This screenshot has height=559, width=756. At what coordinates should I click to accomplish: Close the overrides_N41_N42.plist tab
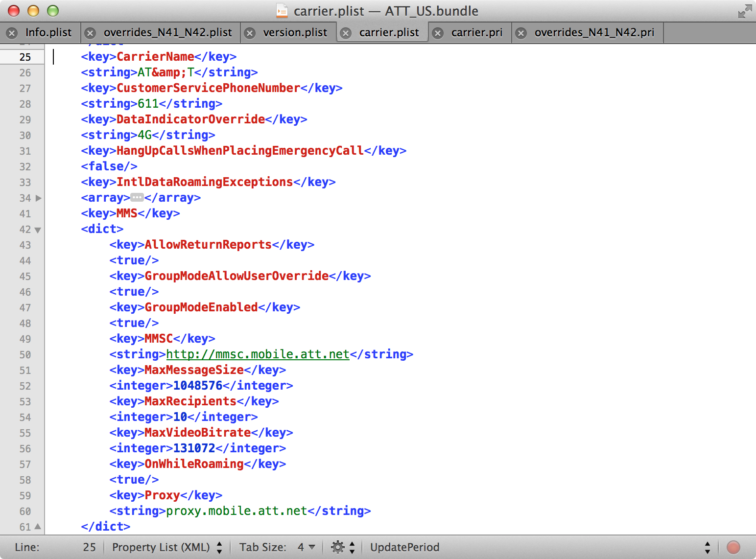[x=90, y=33]
